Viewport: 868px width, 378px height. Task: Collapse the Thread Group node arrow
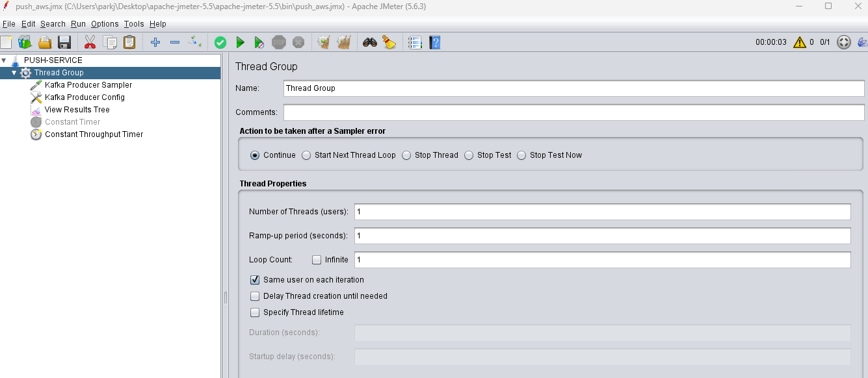point(14,73)
